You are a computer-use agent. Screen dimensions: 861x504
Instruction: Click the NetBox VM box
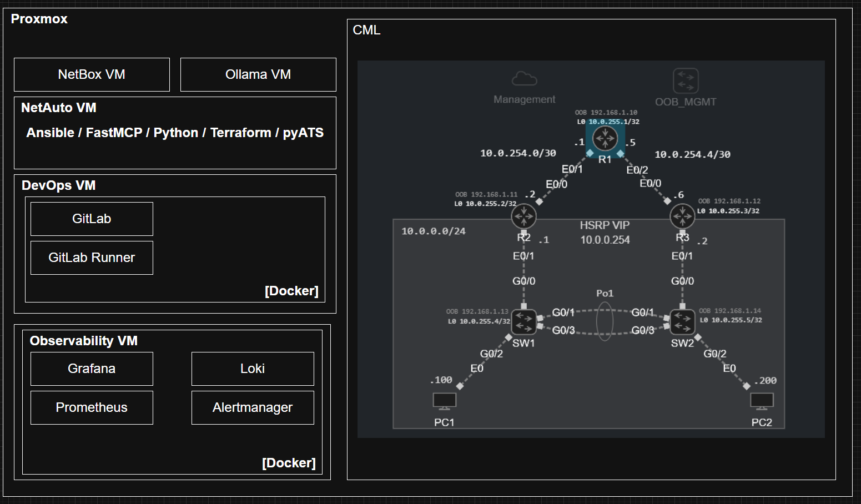click(x=92, y=74)
